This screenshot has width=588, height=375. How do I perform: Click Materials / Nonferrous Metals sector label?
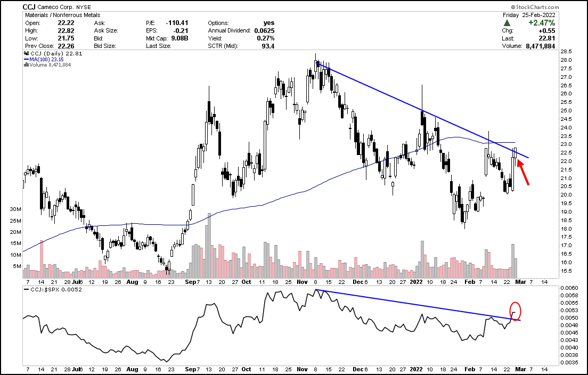pos(63,15)
